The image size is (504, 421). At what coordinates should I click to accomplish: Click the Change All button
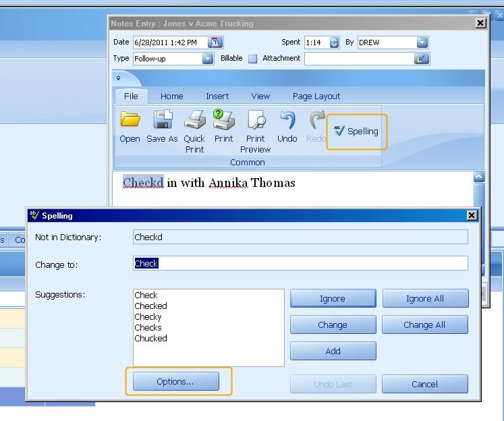point(425,325)
